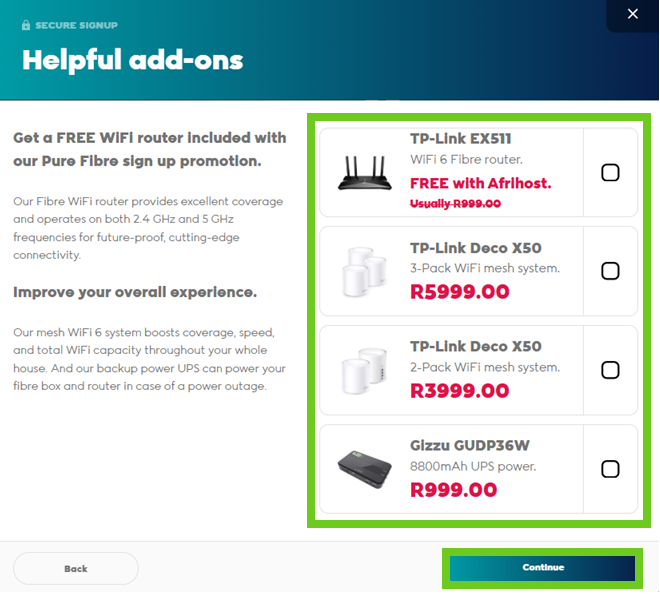Click the R3999.00 price label
Screen dimensions: 660x594
pos(459,391)
